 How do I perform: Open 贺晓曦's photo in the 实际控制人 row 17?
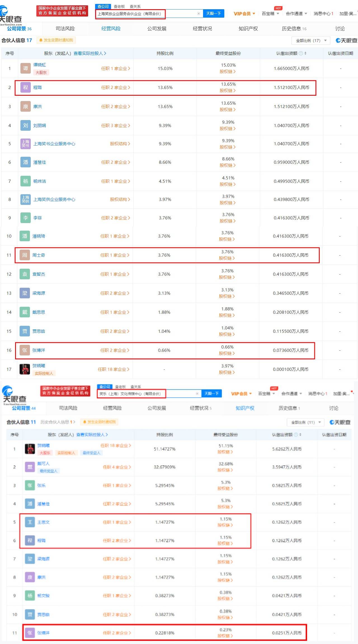click(25, 369)
